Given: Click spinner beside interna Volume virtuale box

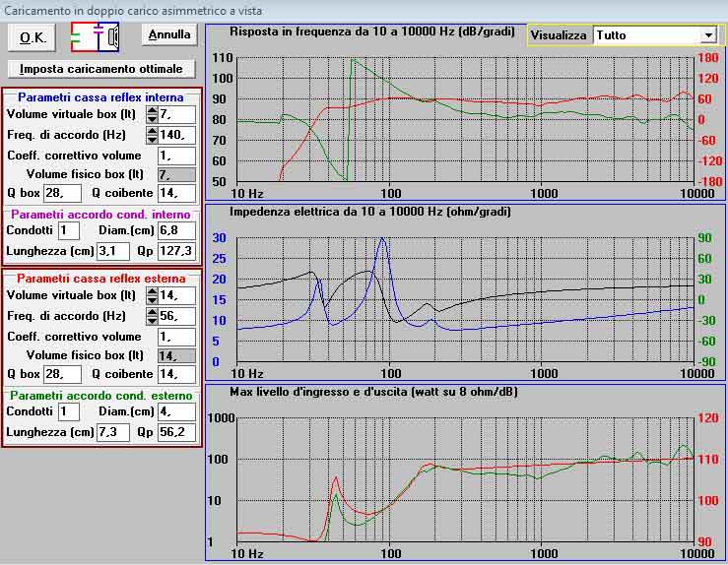Looking at the screenshot, I should [x=152, y=114].
